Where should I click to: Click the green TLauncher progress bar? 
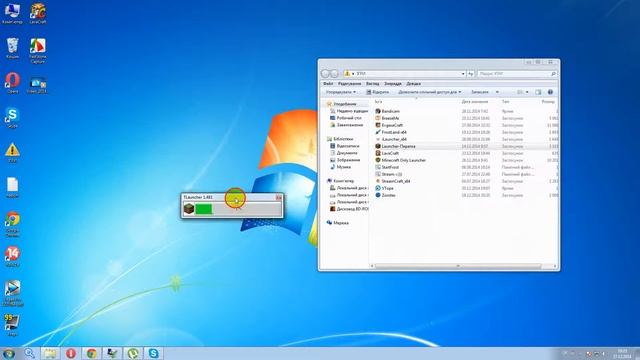click(204, 209)
